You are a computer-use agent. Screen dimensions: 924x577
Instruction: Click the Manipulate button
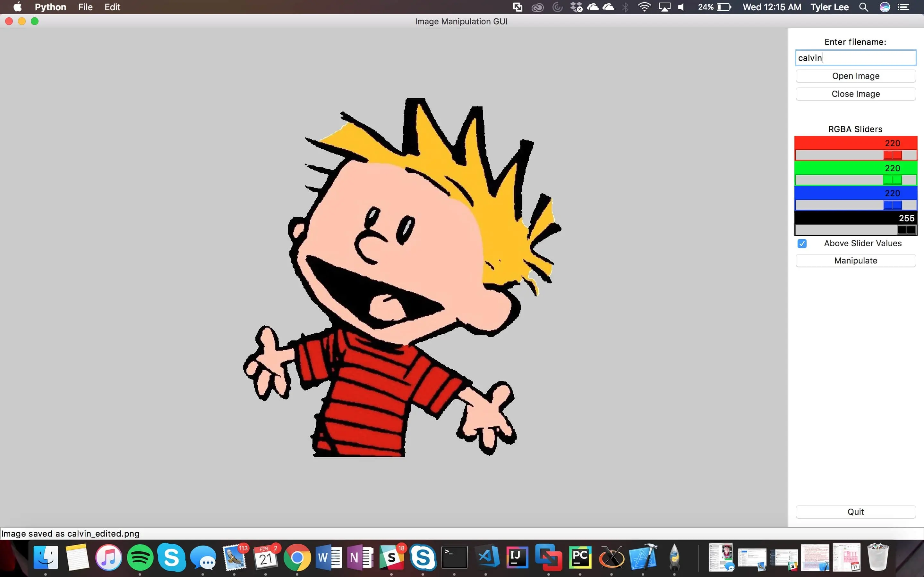pyautogui.click(x=855, y=260)
